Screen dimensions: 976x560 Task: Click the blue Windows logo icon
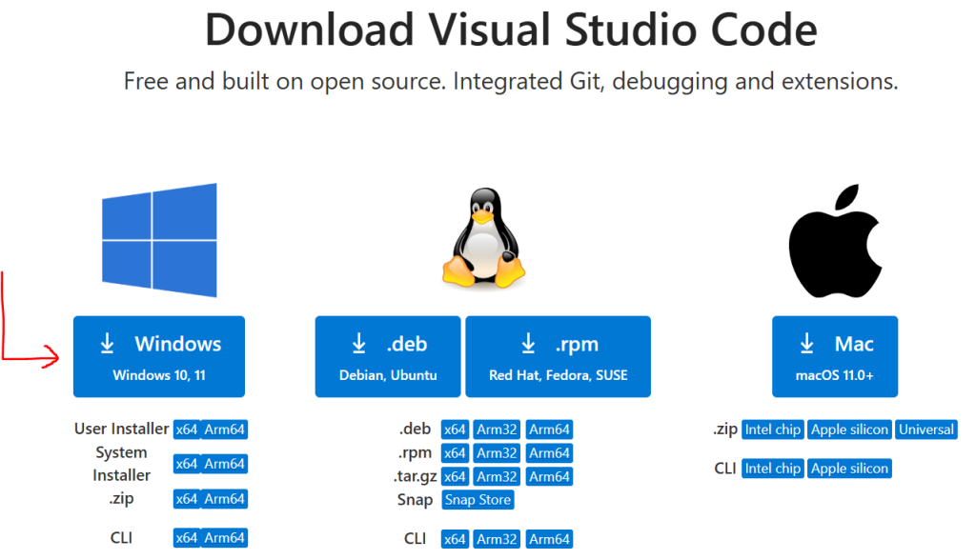(159, 240)
